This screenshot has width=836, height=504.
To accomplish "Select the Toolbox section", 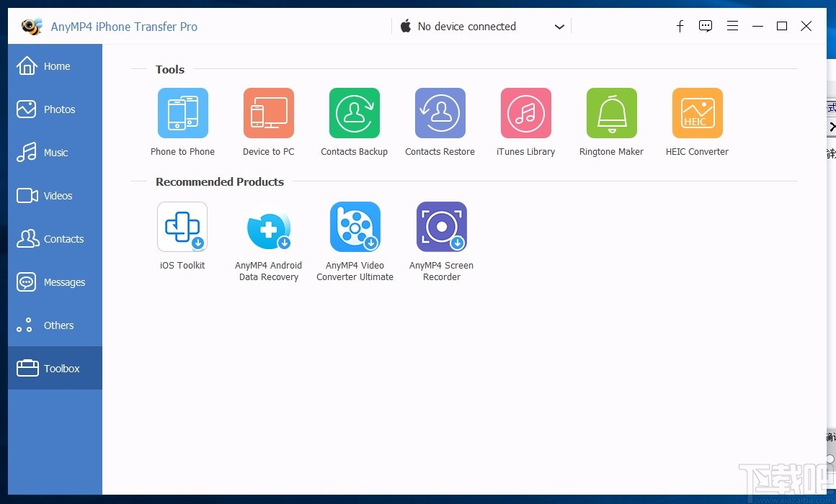I will (55, 368).
